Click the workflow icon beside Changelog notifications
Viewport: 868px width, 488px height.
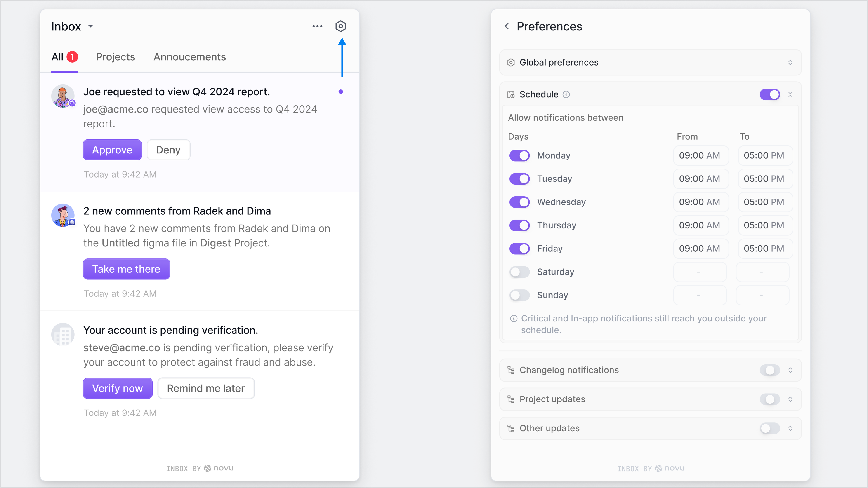tap(511, 370)
